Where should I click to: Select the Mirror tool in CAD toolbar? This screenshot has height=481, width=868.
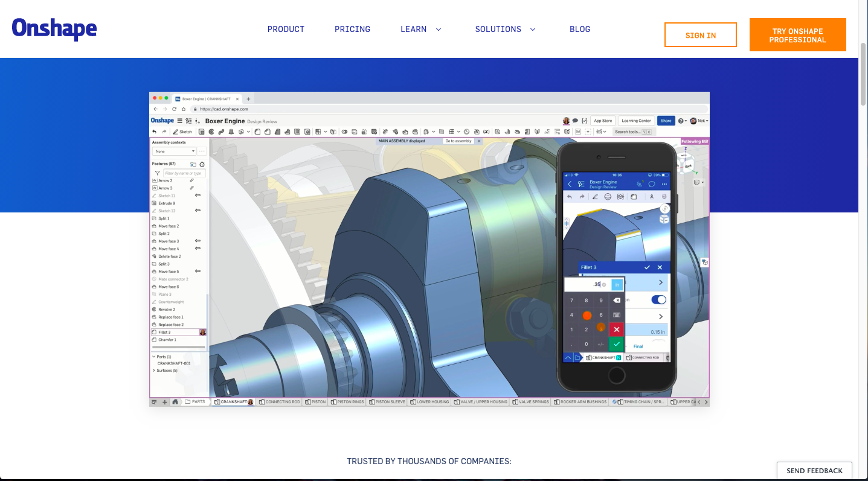[333, 132]
